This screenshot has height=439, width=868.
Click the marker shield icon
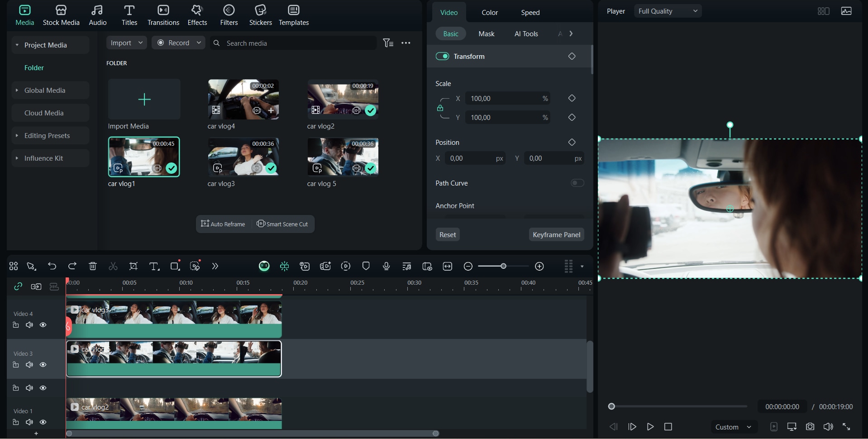click(366, 266)
